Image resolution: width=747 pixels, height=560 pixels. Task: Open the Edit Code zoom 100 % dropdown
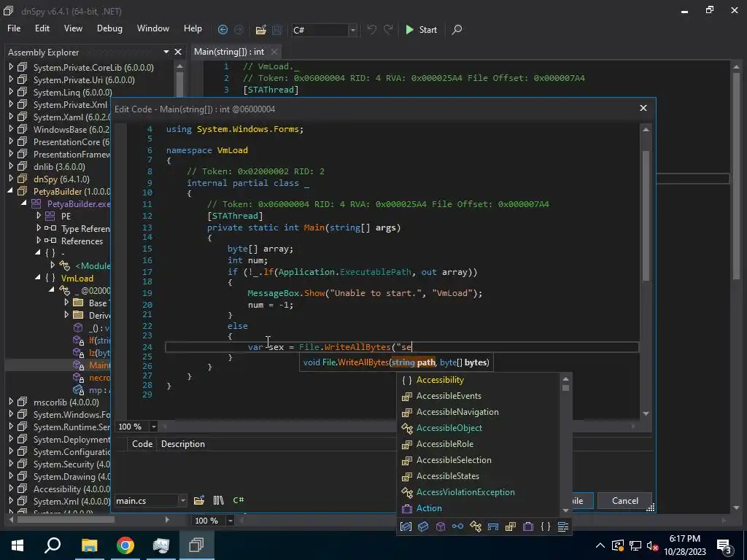click(153, 427)
